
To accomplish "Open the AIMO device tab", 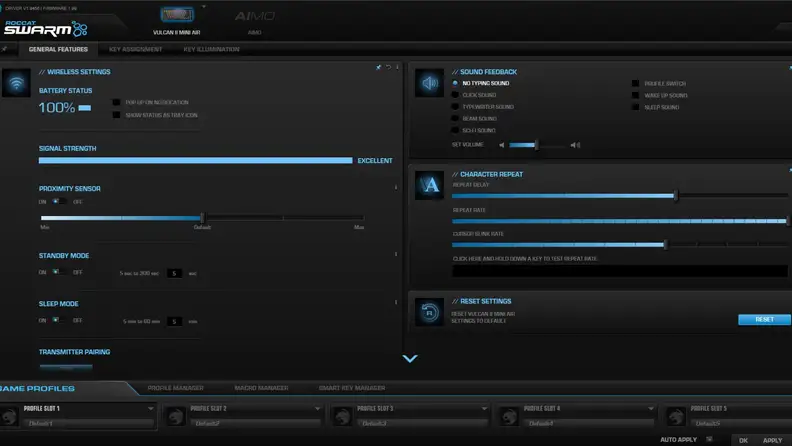I will click(x=255, y=21).
